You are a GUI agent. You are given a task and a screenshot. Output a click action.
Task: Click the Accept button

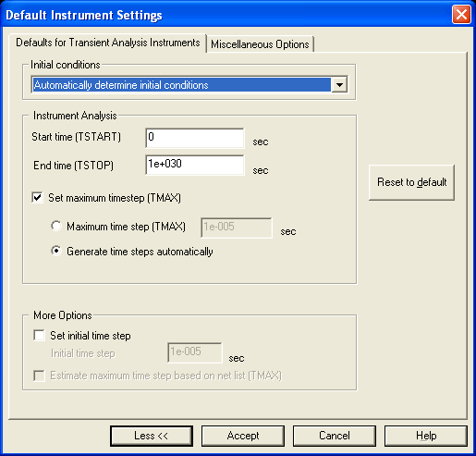(x=243, y=436)
